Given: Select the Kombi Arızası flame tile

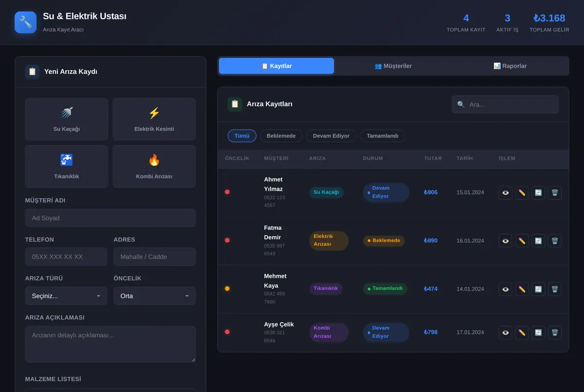Looking at the screenshot, I should 154,166.
